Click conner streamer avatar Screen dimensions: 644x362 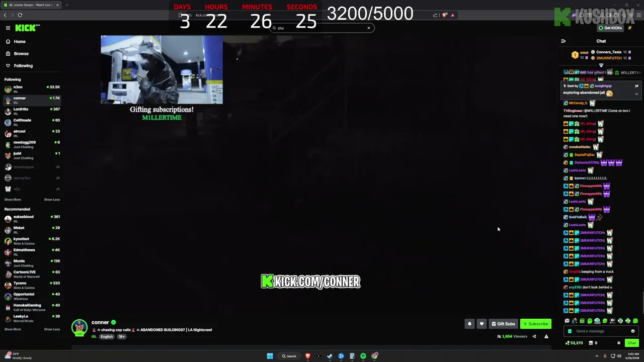tap(79, 327)
